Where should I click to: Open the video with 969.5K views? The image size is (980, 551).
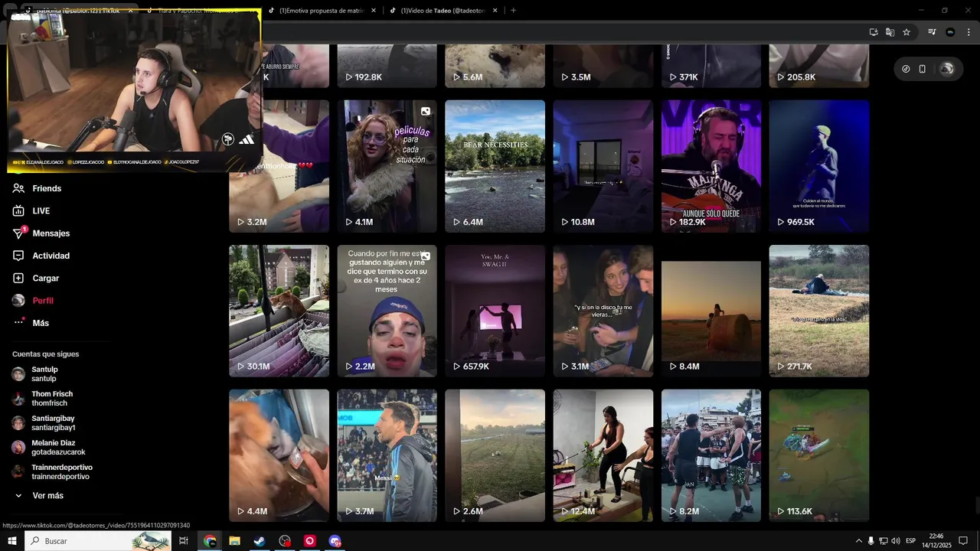[819, 166]
